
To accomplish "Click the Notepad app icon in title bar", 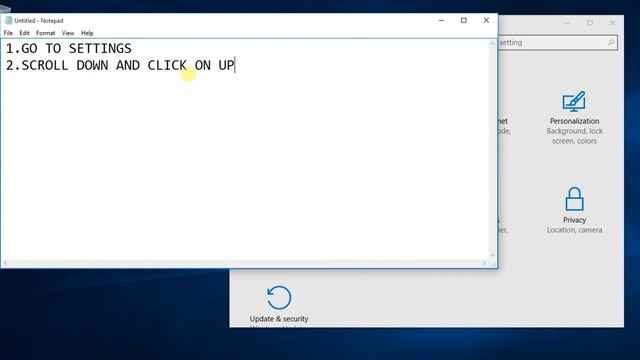I will point(8,20).
